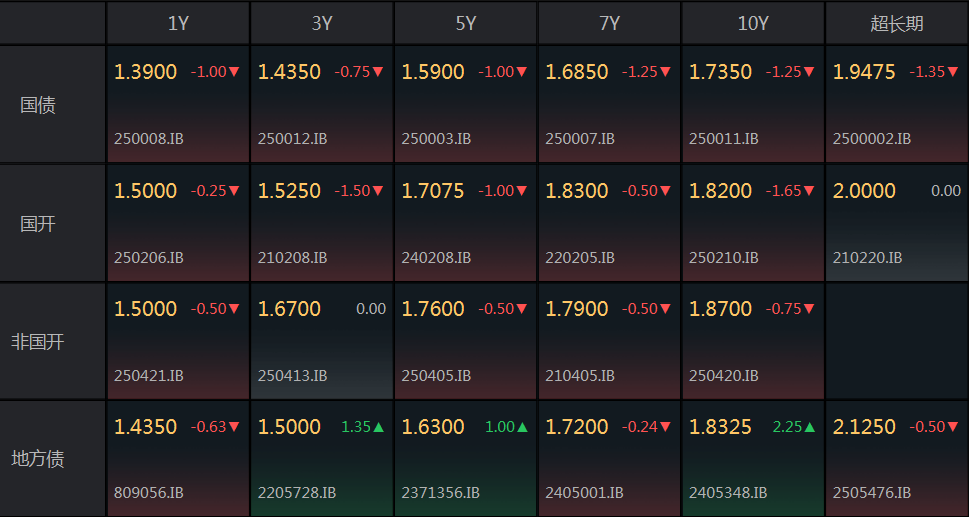Viewport: 969px width, 517px height.
Task: Click the green up arrow beside 2371356.IB
Action: pyautogui.click(x=523, y=427)
